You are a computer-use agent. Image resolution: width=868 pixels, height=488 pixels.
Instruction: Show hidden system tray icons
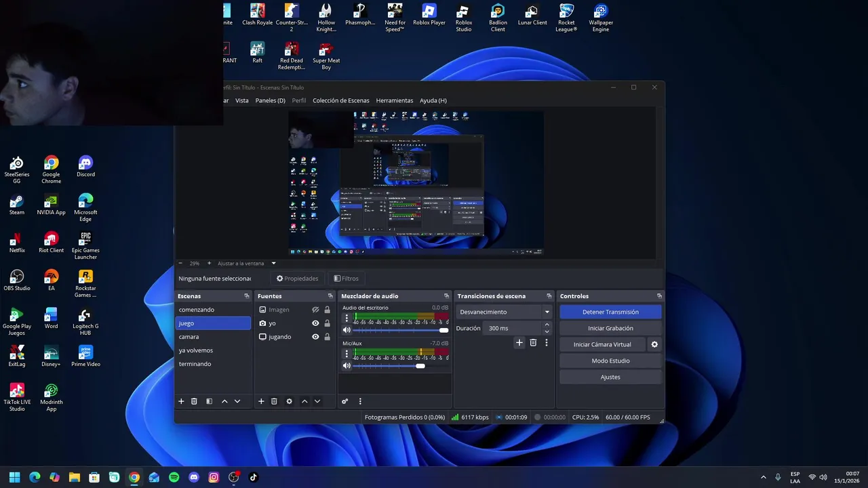click(x=764, y=477)
